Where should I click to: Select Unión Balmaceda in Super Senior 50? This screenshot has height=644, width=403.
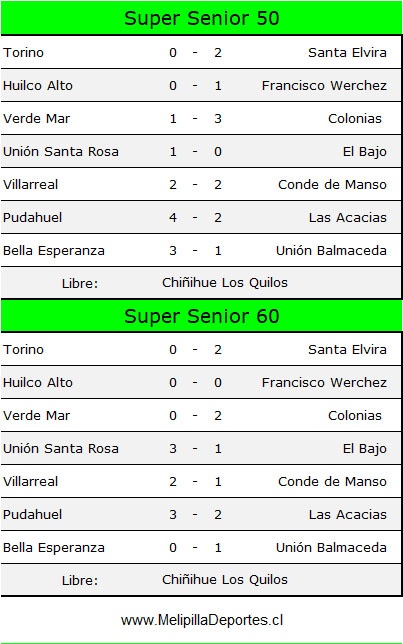(331, 251)
